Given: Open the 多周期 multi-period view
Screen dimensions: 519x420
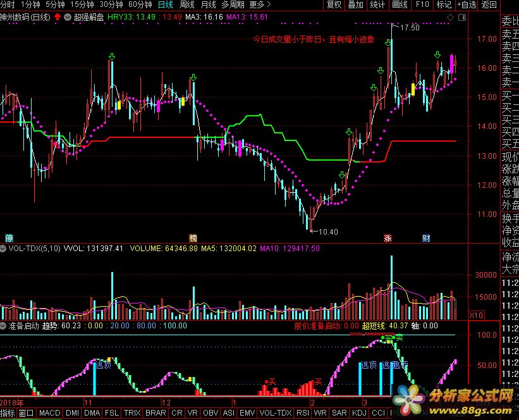Looking at the screenshot, I should [x=233, y=4].
